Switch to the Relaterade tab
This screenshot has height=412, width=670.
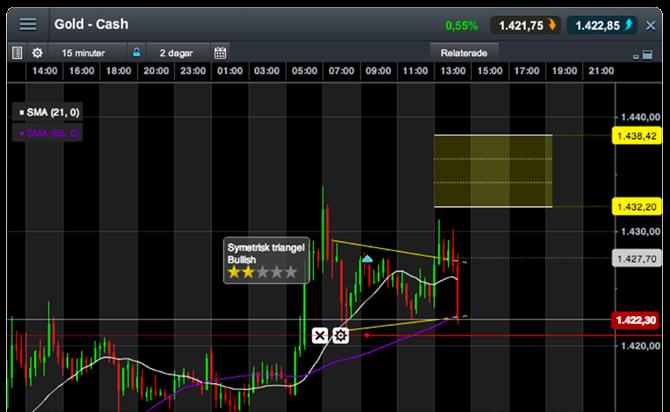point(464,53)
